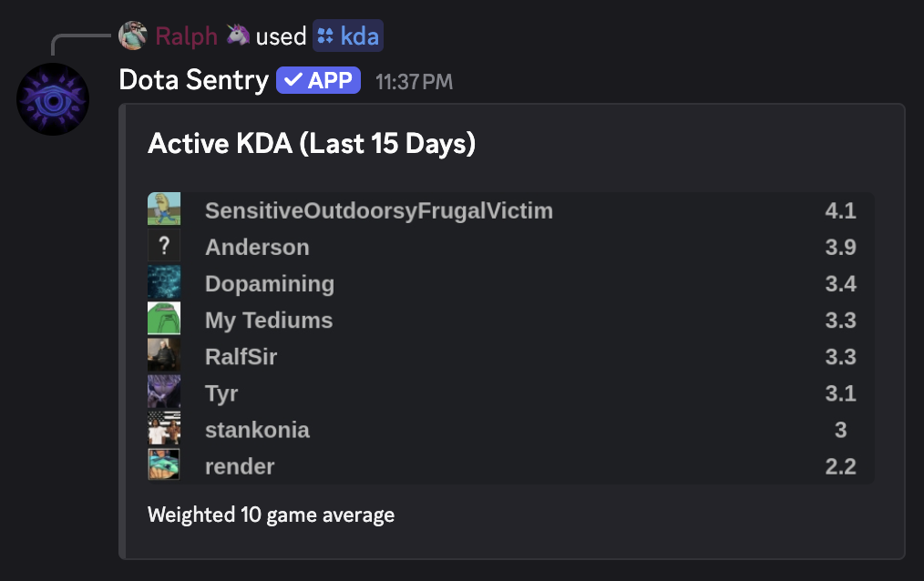Screen dimensions: 924x581
Task: Open the kda slash command pill
Action: (x=348, y=36)
